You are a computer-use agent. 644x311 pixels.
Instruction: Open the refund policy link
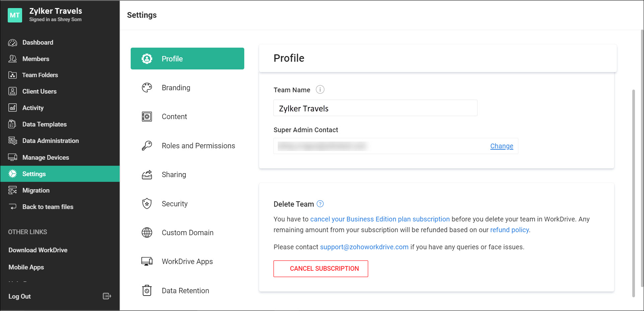pos(509,230)
